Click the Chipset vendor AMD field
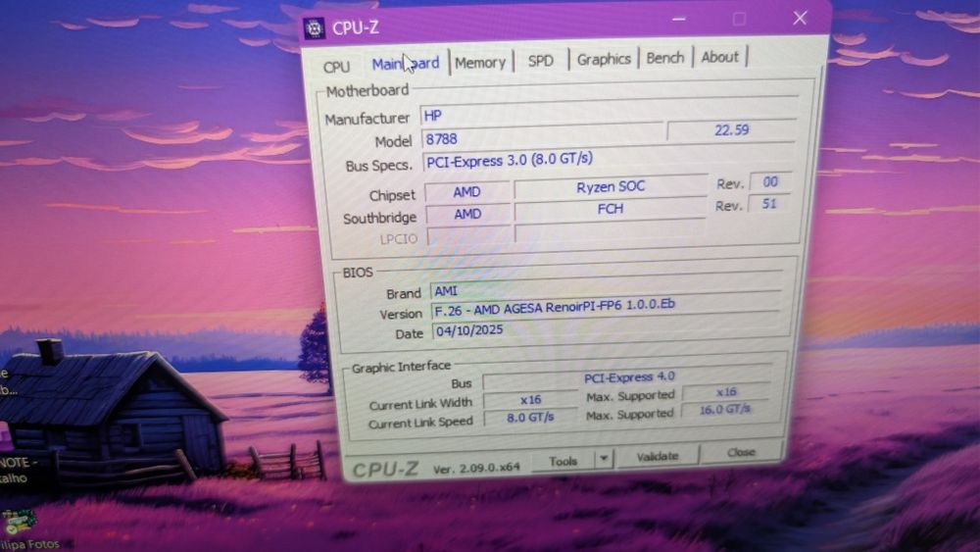This screenshot has height=552, width=980. pyautogui.click(x=466, y=192)
